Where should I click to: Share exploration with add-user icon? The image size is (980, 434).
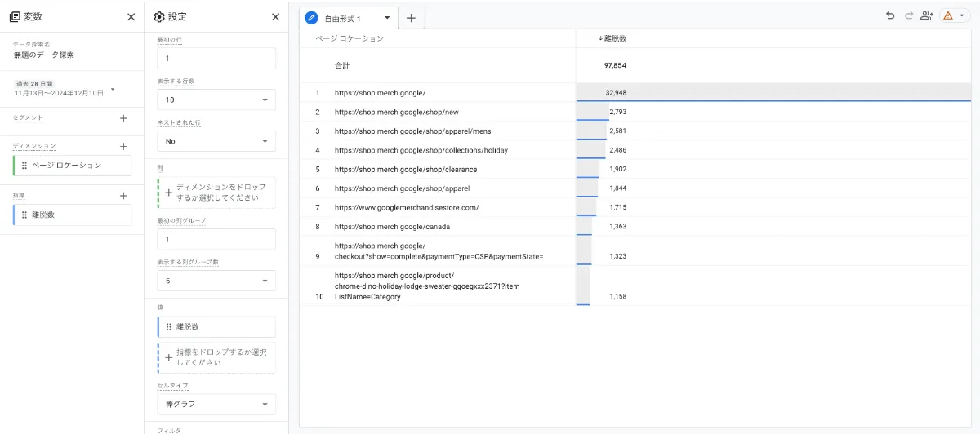tap(927, 15)
